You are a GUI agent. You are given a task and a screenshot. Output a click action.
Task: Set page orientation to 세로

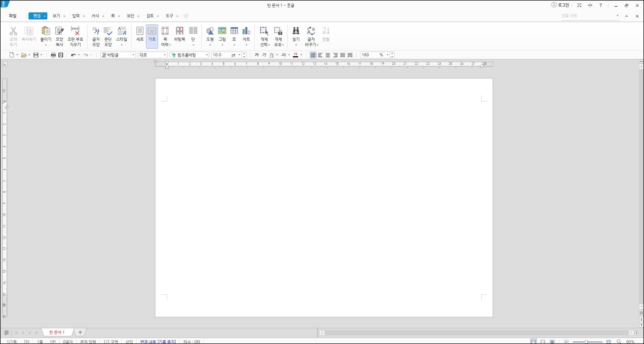tap(140, 34)
